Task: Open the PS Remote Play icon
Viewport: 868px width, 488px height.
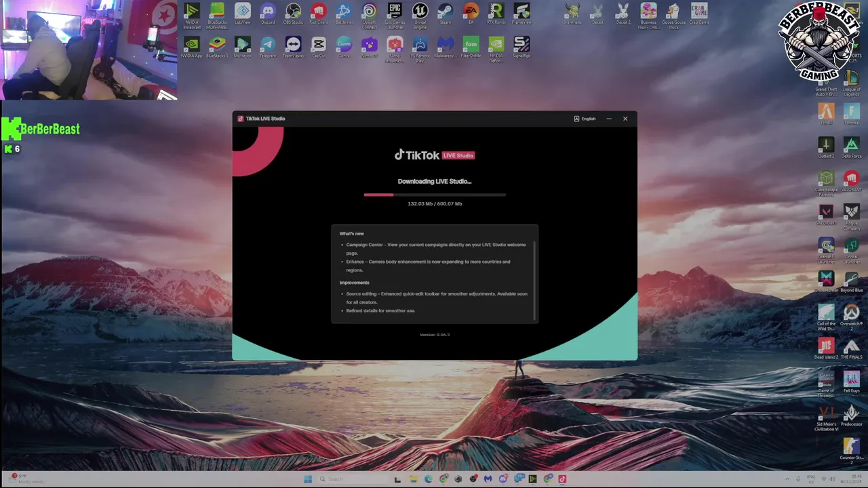Action: point(420,49)
